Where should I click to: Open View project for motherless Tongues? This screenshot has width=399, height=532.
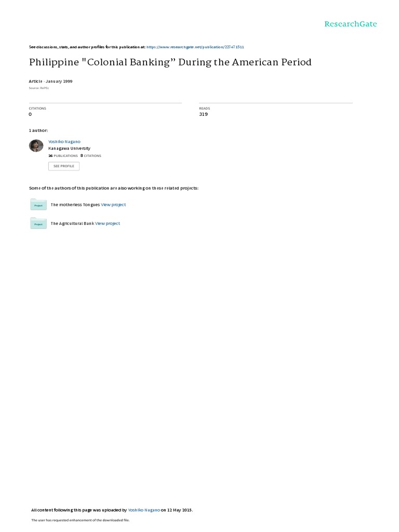(x=113, y=205)
